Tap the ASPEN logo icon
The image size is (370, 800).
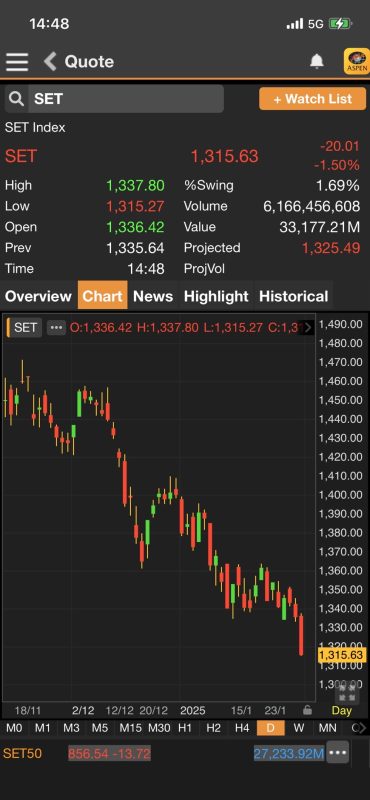pos(357,61)
